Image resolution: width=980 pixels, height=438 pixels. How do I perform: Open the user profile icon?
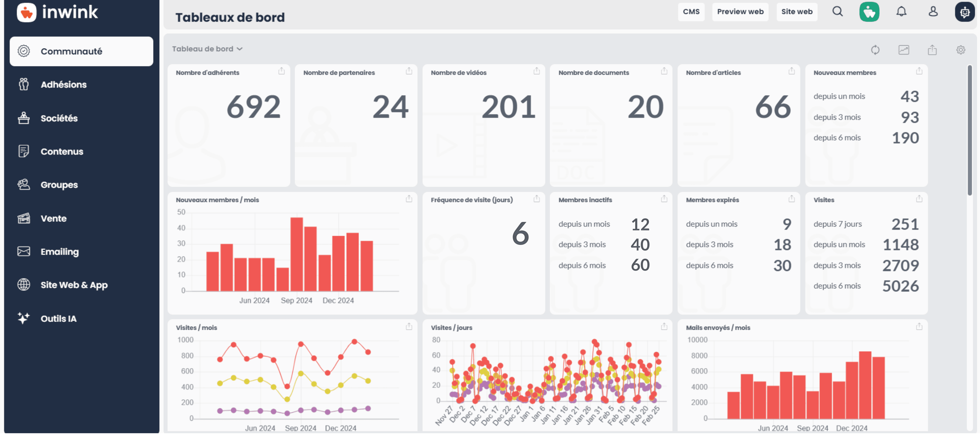click(x=933, y=11)
